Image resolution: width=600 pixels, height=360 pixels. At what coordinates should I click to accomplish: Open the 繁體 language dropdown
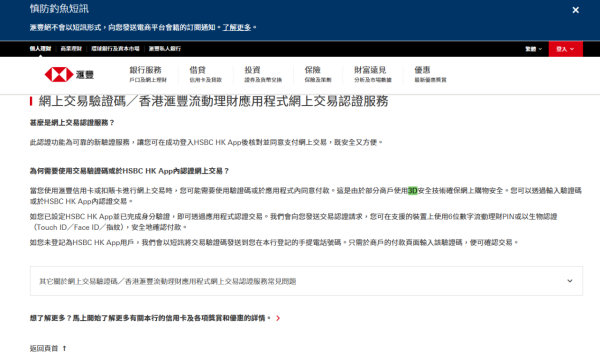click(x=533, y=49)
